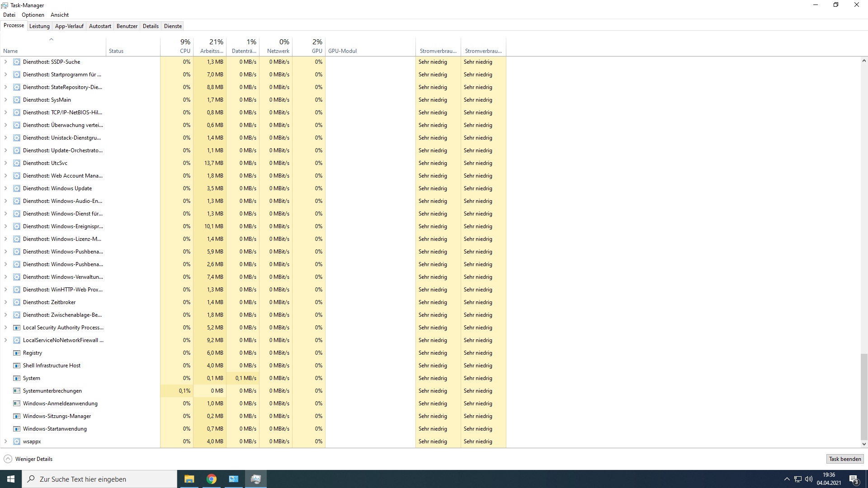Screen dimensions: 868x488
Task: Expand the Diensthost: SysMain process entry
Action: click(5, 99)
